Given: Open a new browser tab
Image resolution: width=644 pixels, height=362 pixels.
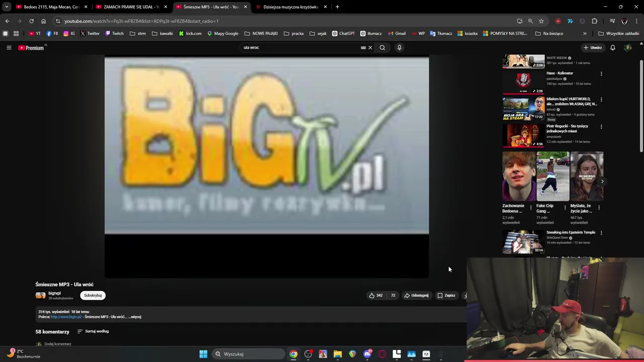Looking at the screenshot, I should [x=337, y=7].
